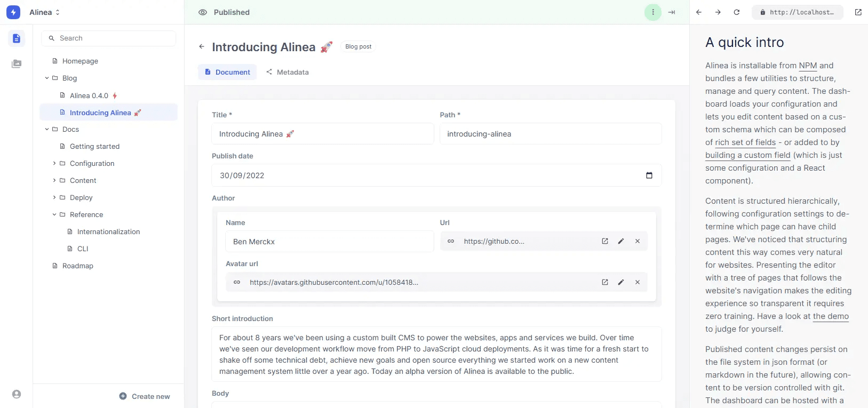
Task: Open the Getting started page in the tree
Action: (94, 146)
